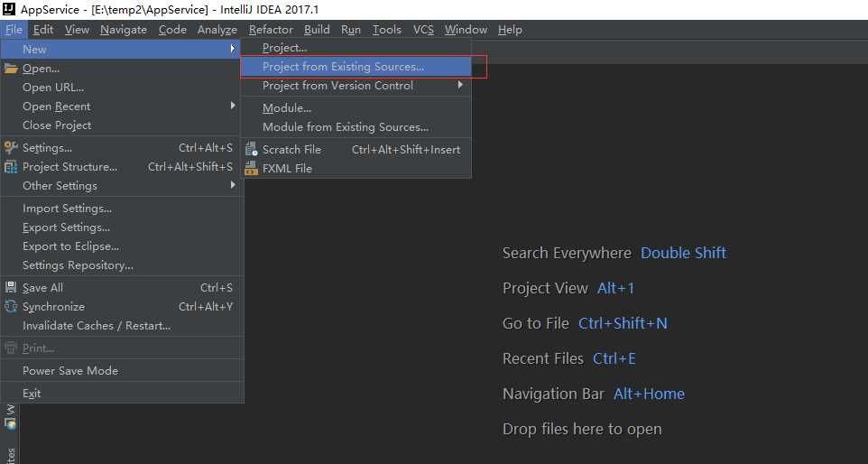Select Project Structure... entry
Image resolution: width=868 pixels, height=464 pixels.
(x=121, y=167)
